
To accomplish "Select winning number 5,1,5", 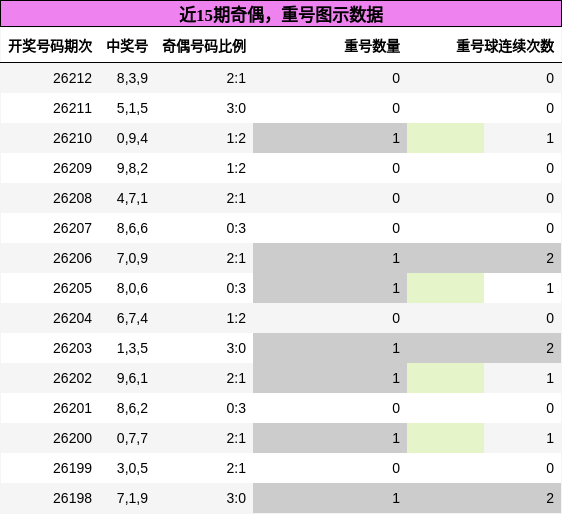I will coord(132,108).
